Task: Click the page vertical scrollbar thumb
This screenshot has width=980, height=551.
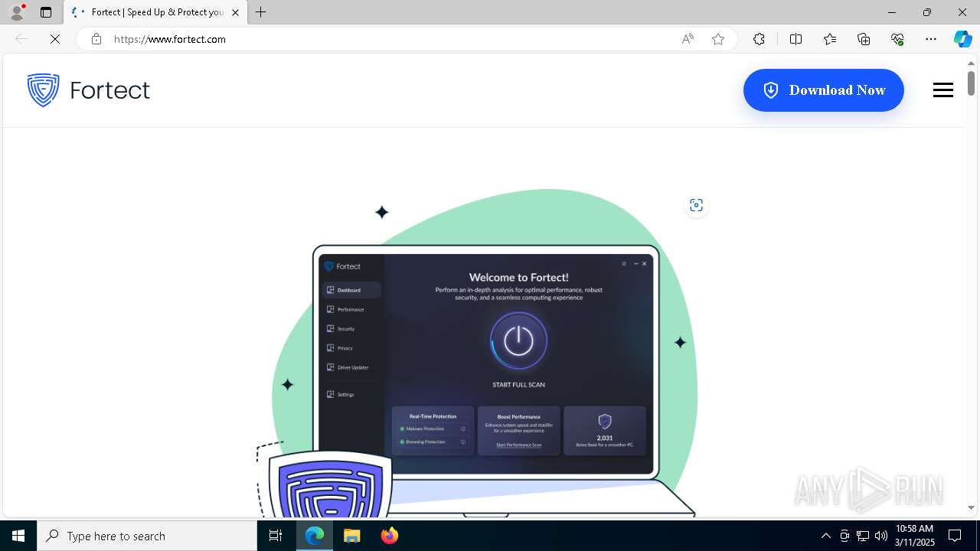Action: [x=971, y=83]
